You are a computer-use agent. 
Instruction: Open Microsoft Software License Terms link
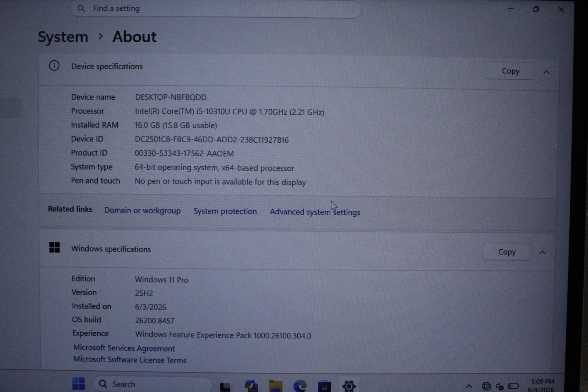click(x=130, y=360)
